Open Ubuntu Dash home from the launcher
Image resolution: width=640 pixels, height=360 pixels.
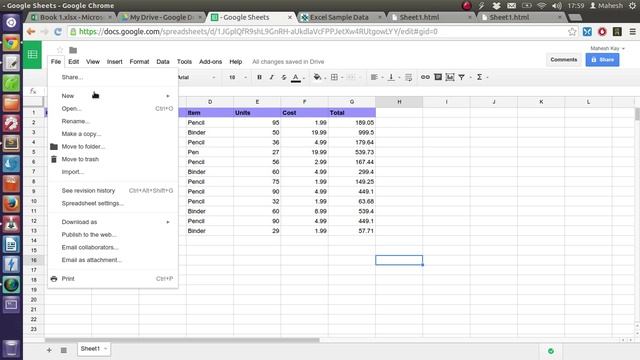point(11,22)
